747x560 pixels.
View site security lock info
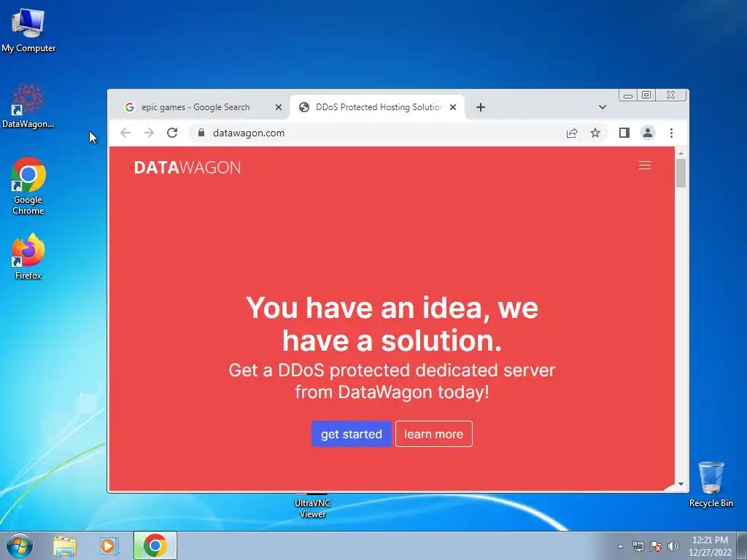[x=201, y=133]
